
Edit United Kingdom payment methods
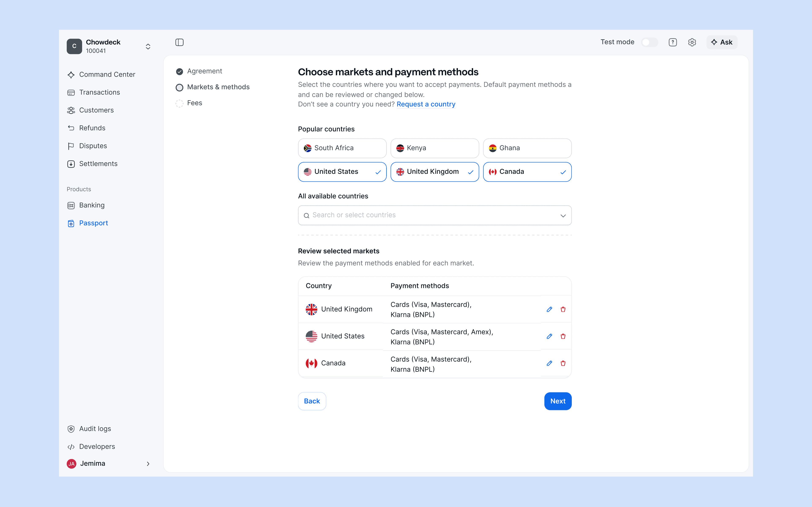tap(549, 309)
